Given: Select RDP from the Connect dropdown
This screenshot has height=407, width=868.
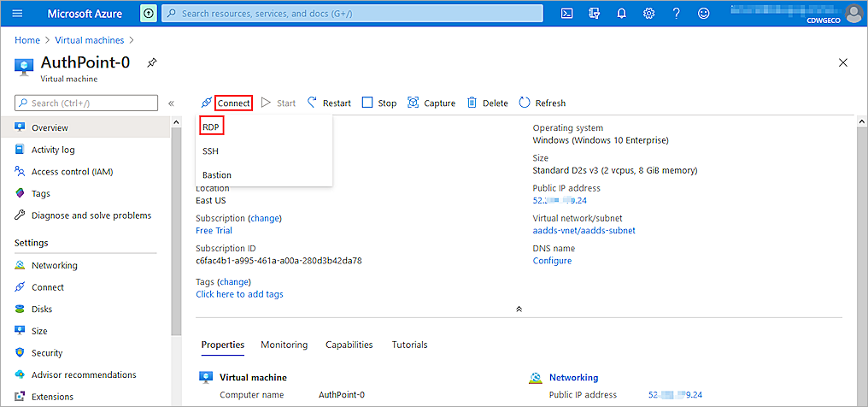Looking at the screenshot, I should [211, 127].
